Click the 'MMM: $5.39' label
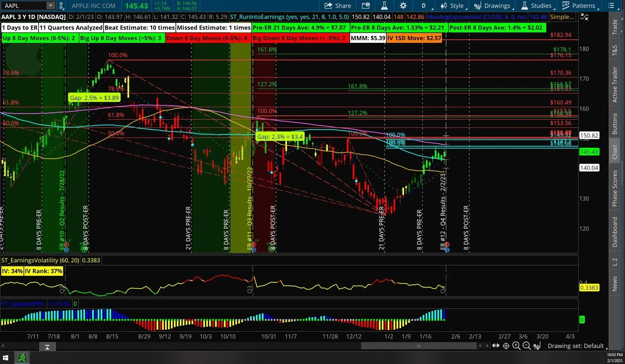Screen dimensions: 625x364 (368, 38)
